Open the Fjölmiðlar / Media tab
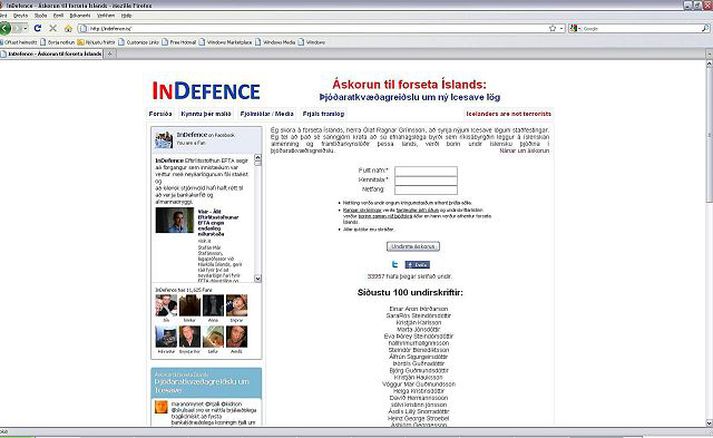This screenshot has width=713, height=438. point(267,114)
